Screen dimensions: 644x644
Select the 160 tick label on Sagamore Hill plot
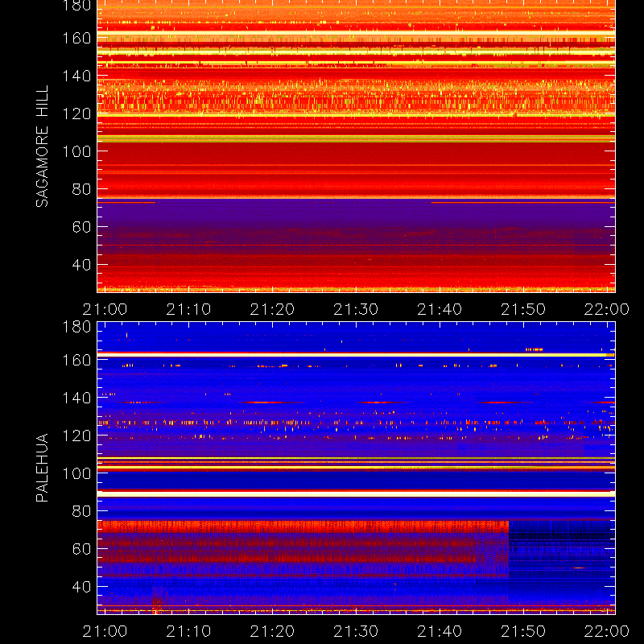click(x=76, y=38)
